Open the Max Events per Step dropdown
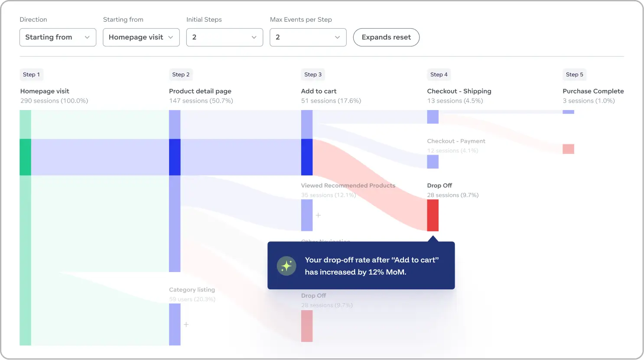Viewport: 644px width, 360px height. [308, 37]
